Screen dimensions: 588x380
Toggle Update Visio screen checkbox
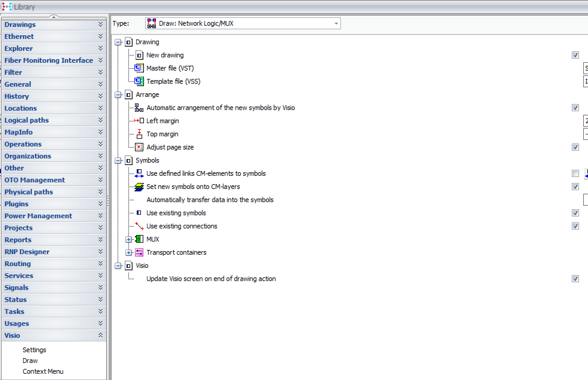point(575,279)
